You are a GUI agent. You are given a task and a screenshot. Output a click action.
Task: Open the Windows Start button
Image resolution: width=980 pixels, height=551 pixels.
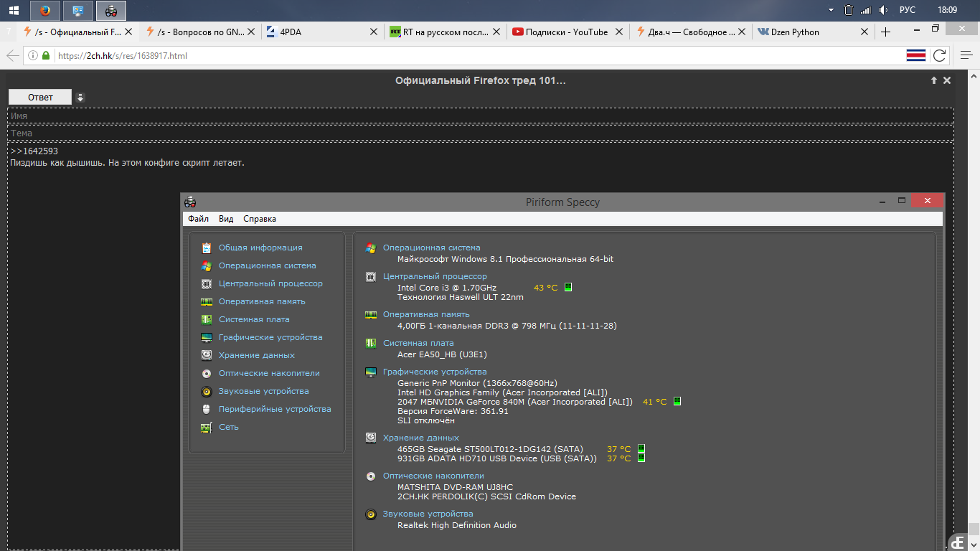click(x=14, y=10)
